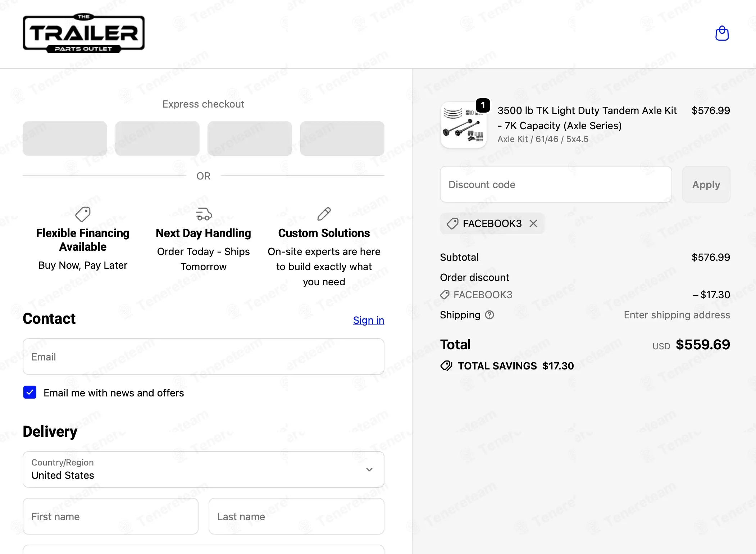Open the Country/Region dropdown

pos(204,469)
